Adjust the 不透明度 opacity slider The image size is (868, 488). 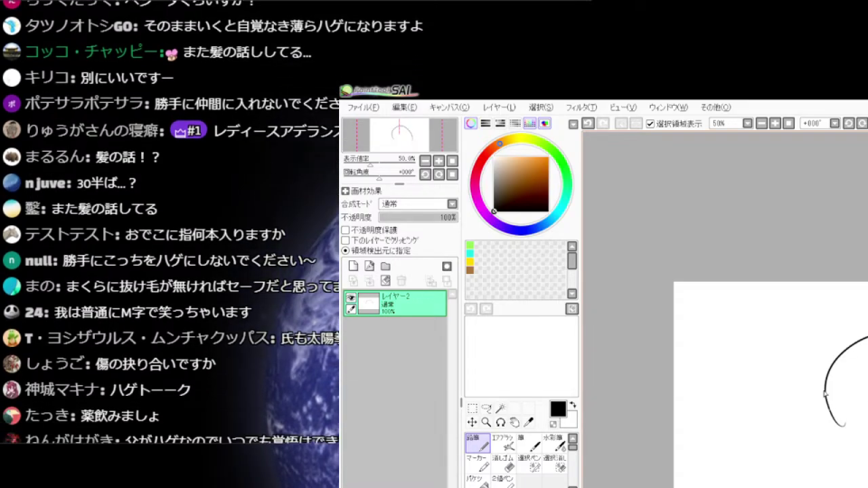[418, 218]
